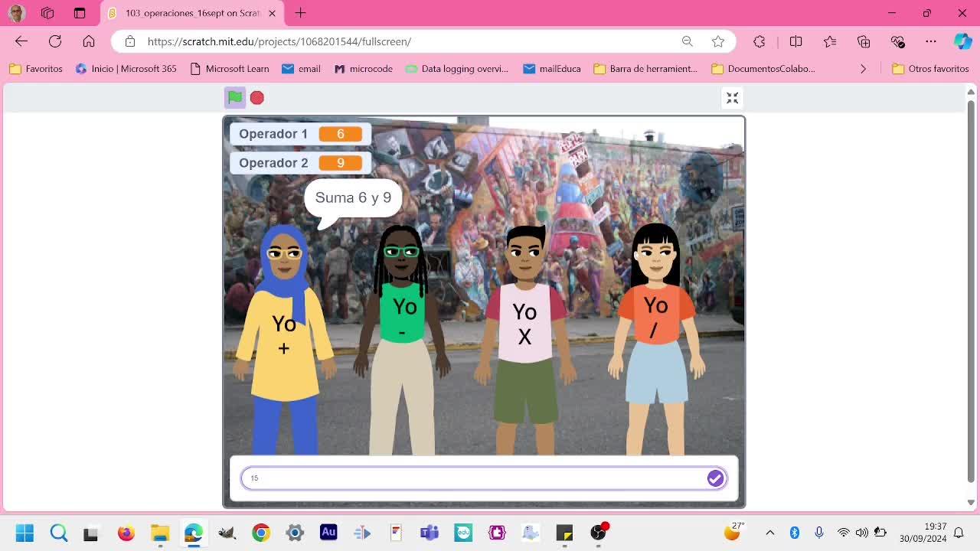The width and height of the screenshot is (980, 551).
Task: Open Bluetooth settings in the system tray
Action: point(795,533)
